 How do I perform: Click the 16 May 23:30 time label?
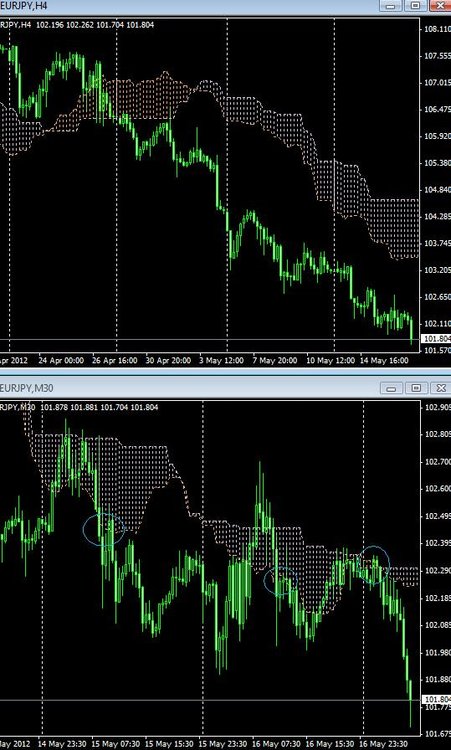point(384,744)
